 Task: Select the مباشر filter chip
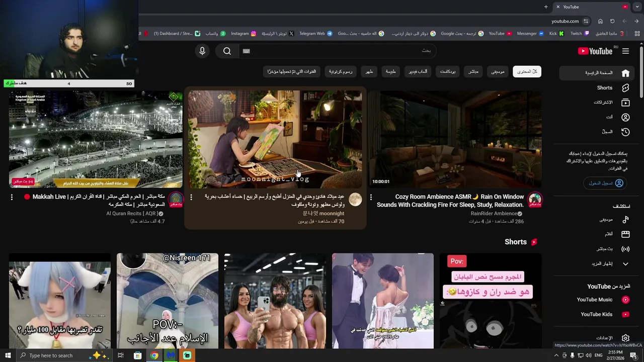click(x=473, y=71)
